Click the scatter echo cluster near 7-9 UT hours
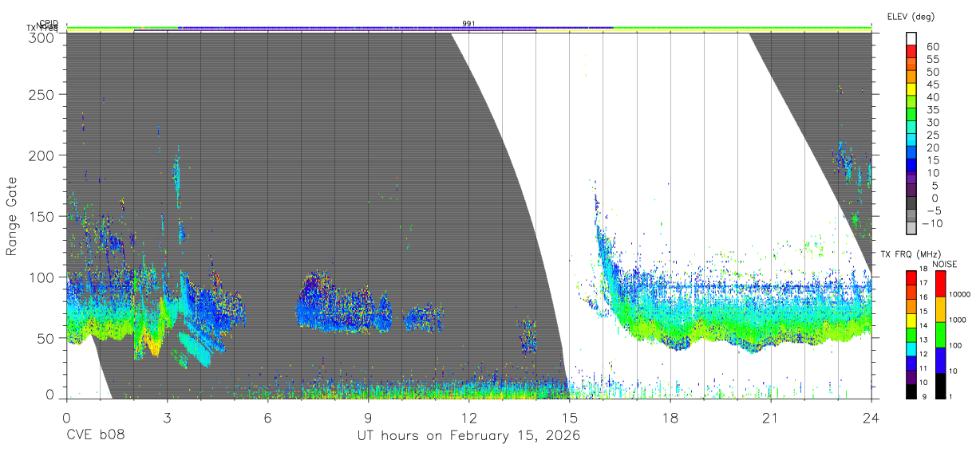Image resolution: width=980 pixels, height=452 pixels. [x=343, y=303]
